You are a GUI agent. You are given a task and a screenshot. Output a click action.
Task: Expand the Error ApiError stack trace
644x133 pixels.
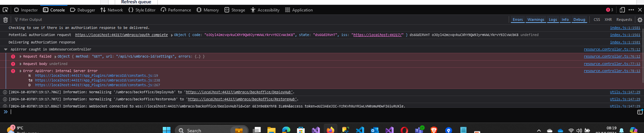coord(20,71)
